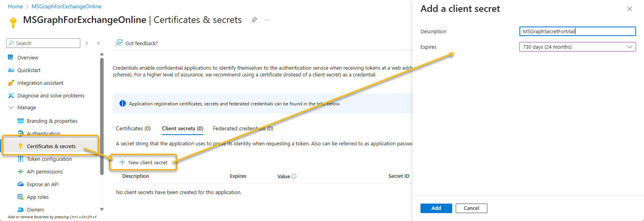The width and height of the screenshot is (644, 221).
Task: Go to the Home breadcrumb link
Action: point(15,6)
